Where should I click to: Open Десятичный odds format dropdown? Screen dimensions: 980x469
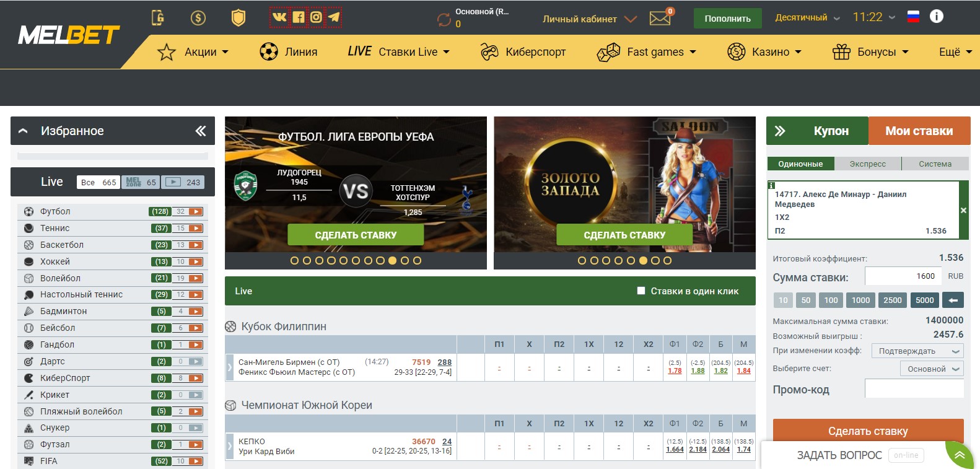pos(807,17)
